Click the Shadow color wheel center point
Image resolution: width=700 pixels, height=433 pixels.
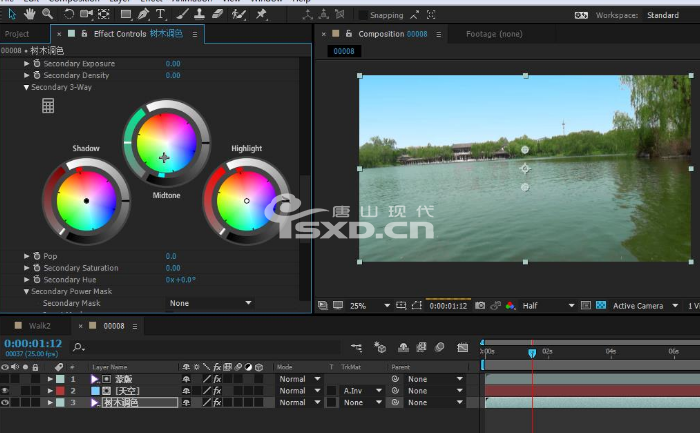point(87,201)
